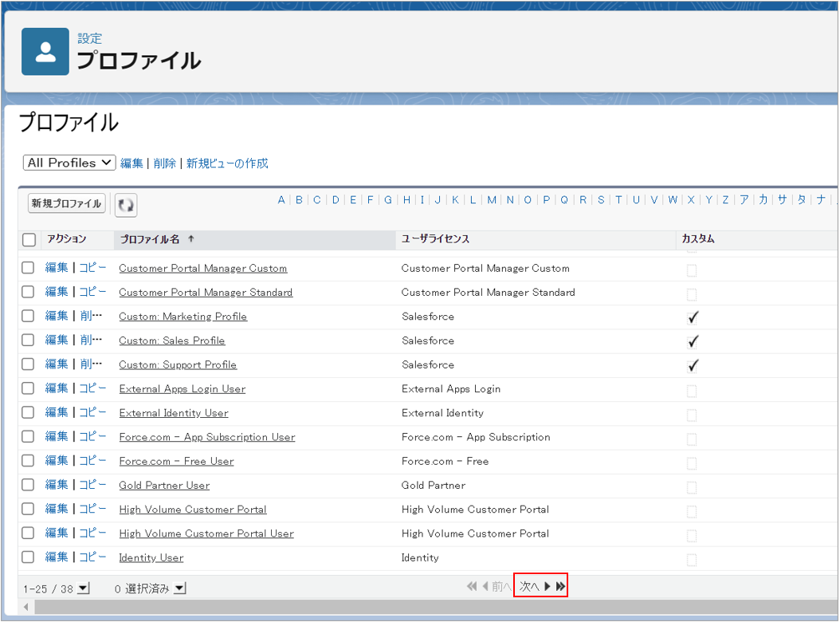Click the first page double-arrow icon
The width and height of the screenshot is (840, 622).
[472, 587]
